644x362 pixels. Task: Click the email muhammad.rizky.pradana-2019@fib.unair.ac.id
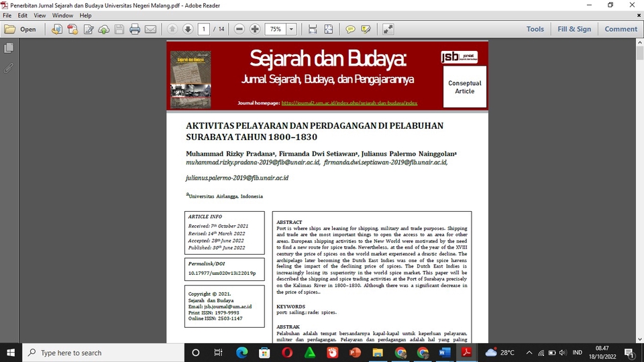point(253,162)
